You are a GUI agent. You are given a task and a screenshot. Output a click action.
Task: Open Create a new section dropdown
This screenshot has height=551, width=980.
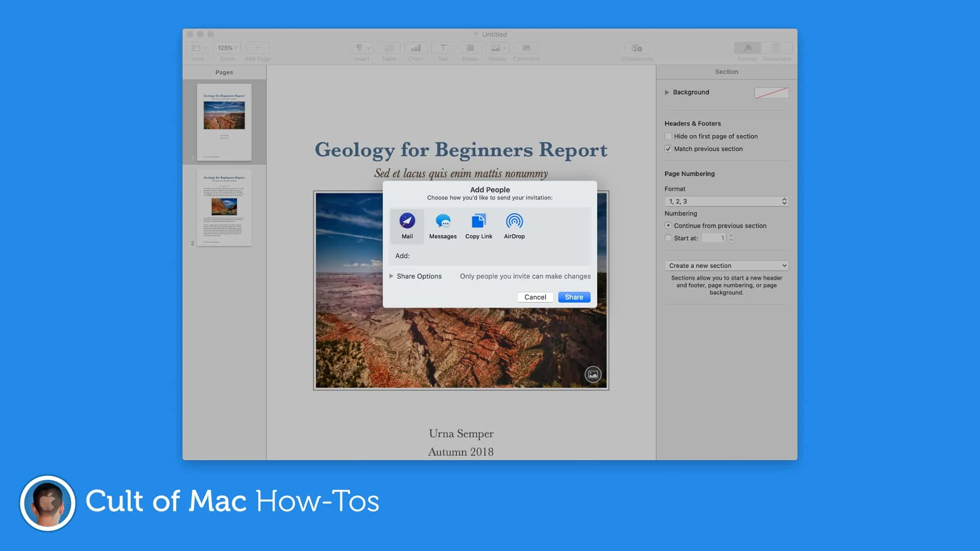[726, 266]
